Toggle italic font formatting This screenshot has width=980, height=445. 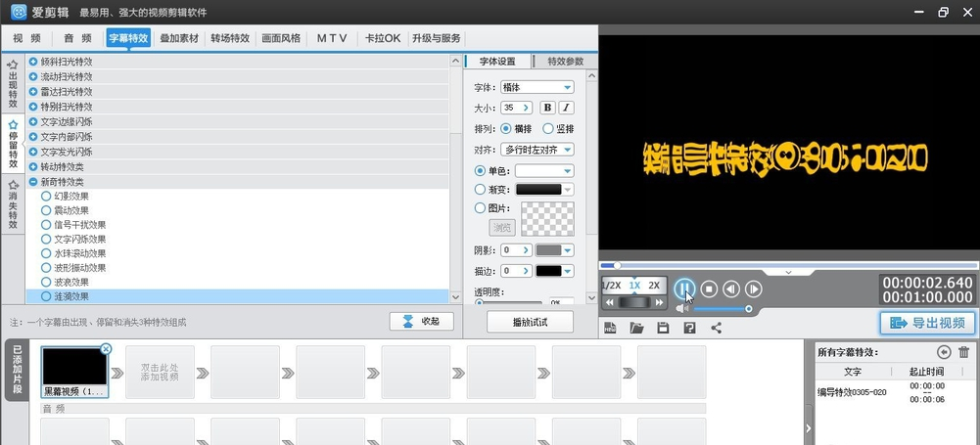point(566,108)
